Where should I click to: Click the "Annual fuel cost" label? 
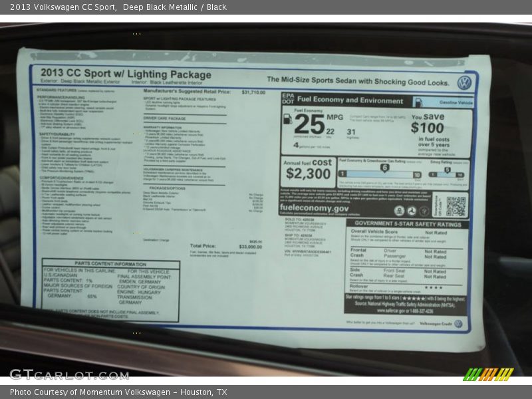(x=308, y=163)
